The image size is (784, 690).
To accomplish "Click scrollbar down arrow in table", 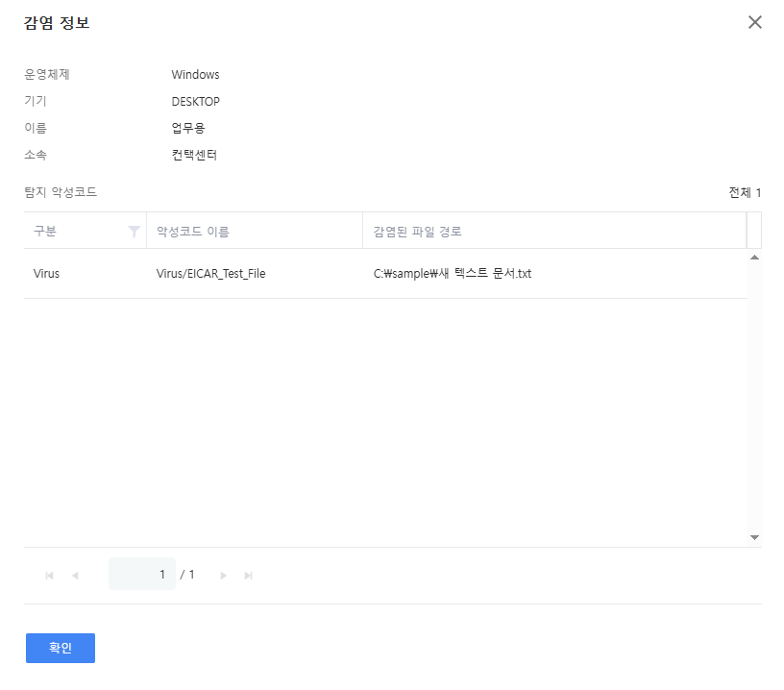I will point(754,537).
